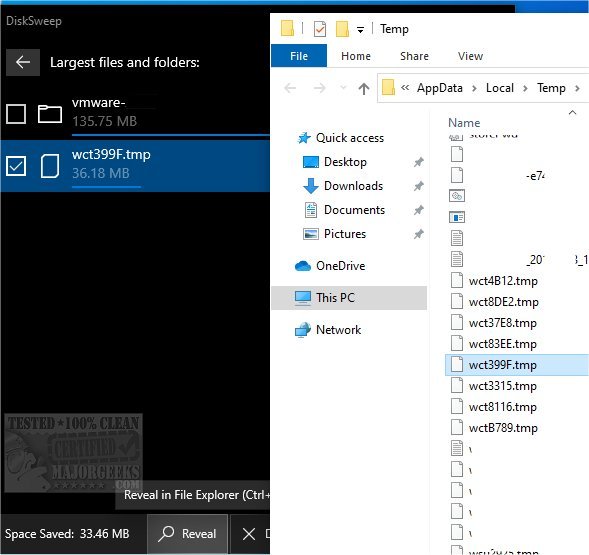Select file wct4B12.tmp
Screen dimensions: 589x555
click(x=503, y=281)
